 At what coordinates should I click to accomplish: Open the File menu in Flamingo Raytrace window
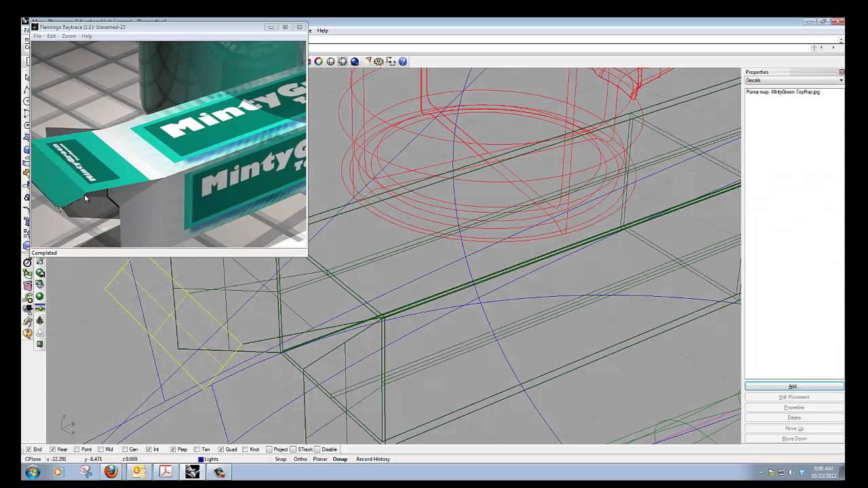(x=37, y=36)
